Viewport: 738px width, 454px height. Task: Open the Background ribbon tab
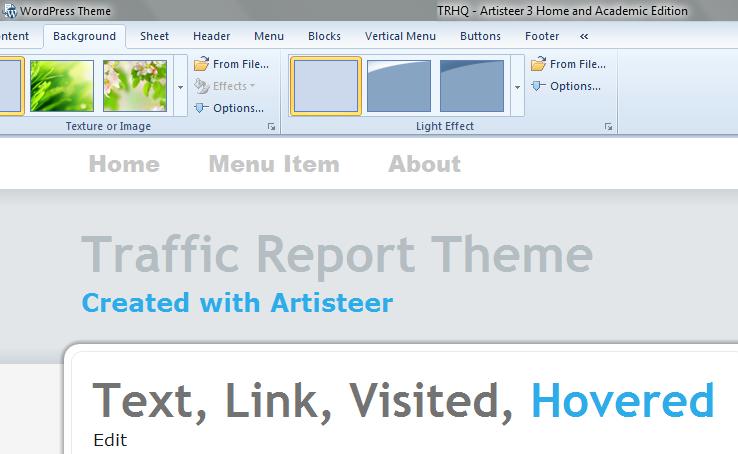[84, 36]
